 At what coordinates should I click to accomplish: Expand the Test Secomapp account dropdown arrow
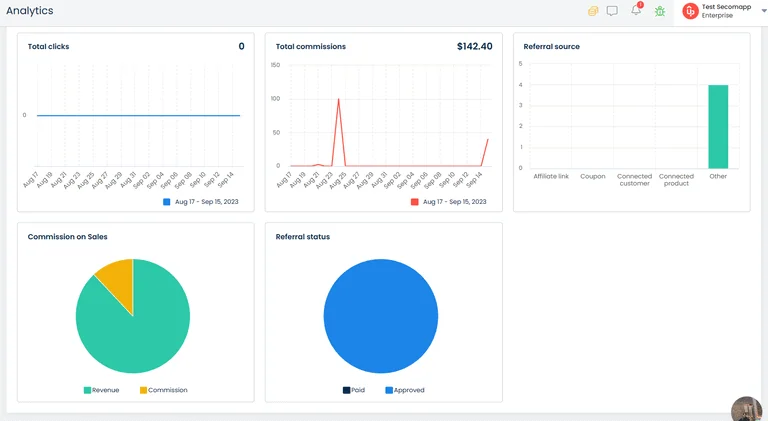764,11
